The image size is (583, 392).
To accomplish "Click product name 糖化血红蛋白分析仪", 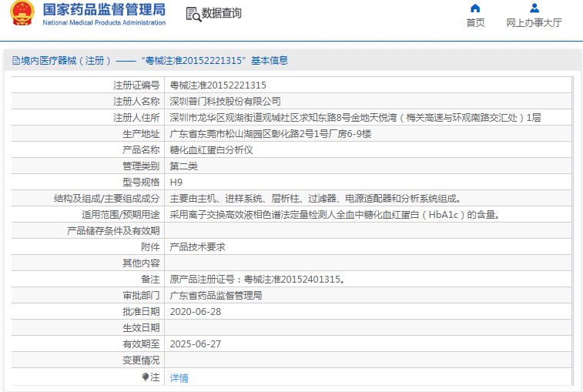I will pos(211,150).
